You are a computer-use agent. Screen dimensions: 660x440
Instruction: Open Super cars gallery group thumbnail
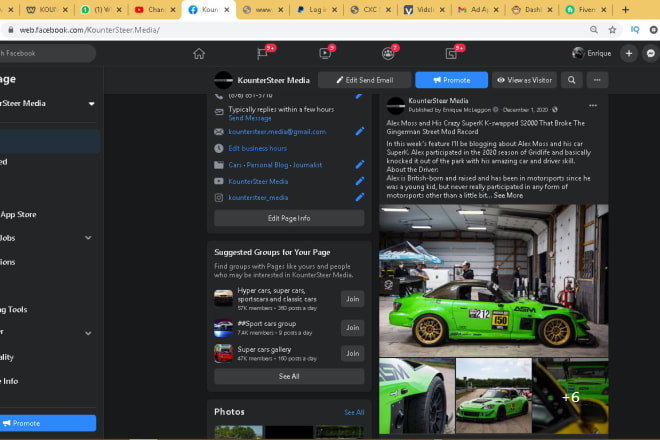click(x=223, y=354)
